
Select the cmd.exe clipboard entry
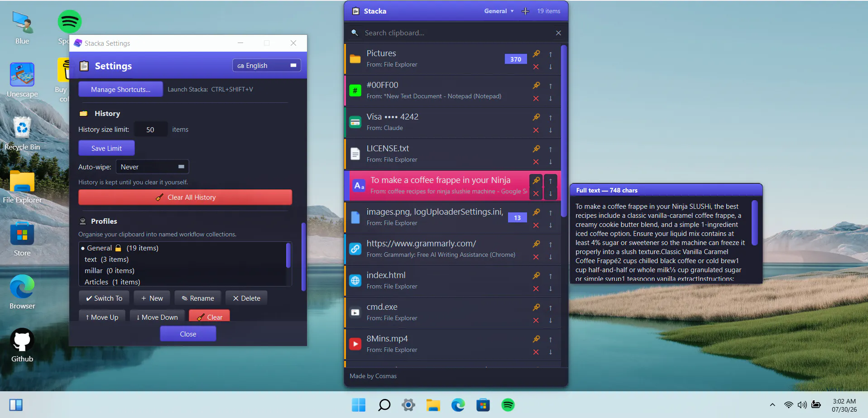click(x=453, y=312)
